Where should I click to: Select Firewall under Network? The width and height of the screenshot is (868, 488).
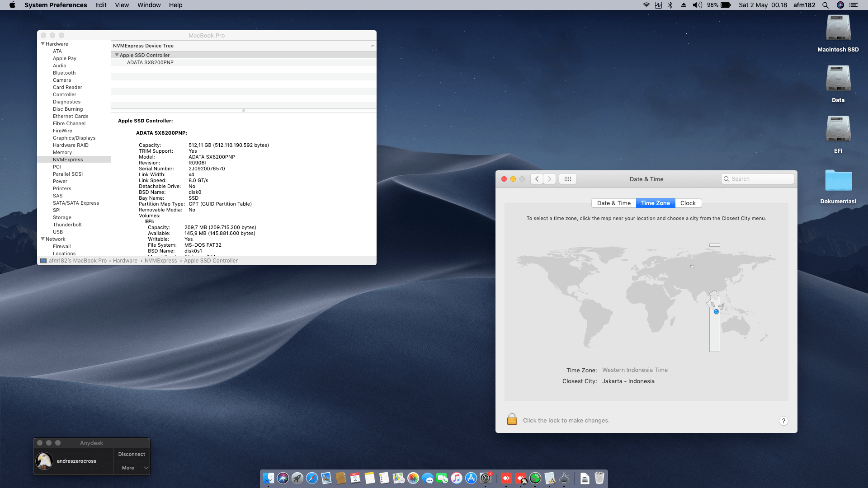pos(62,246)
